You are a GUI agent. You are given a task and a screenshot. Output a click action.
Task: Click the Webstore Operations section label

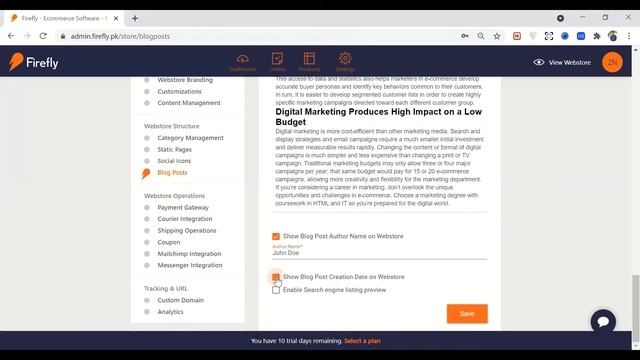174,196
